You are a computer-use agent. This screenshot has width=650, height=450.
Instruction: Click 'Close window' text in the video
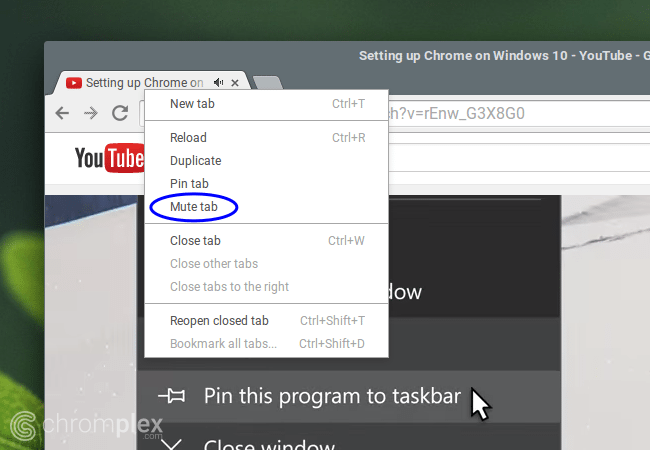269,445
